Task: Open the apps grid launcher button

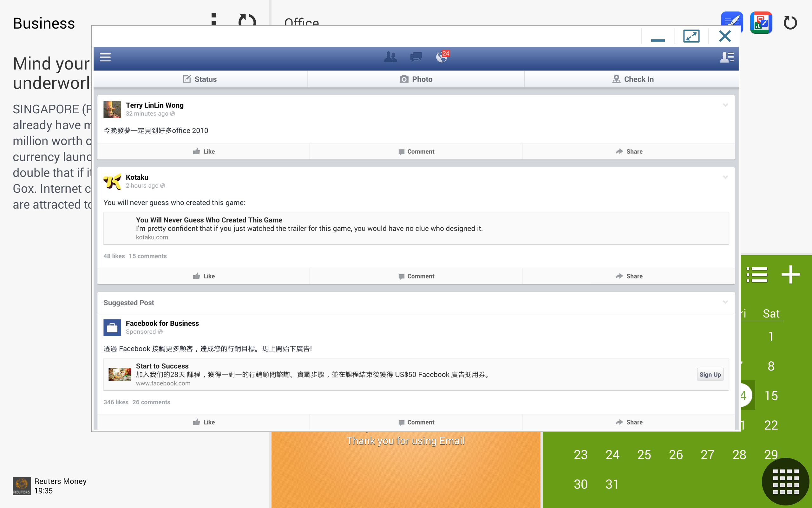Action: [x=786, y=481]
